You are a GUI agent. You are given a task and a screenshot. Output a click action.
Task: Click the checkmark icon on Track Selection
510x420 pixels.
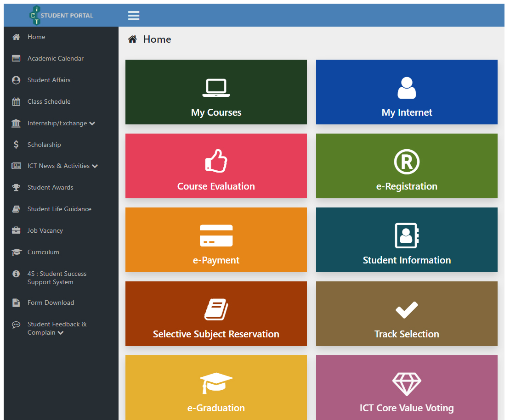(x=407, y=310)
